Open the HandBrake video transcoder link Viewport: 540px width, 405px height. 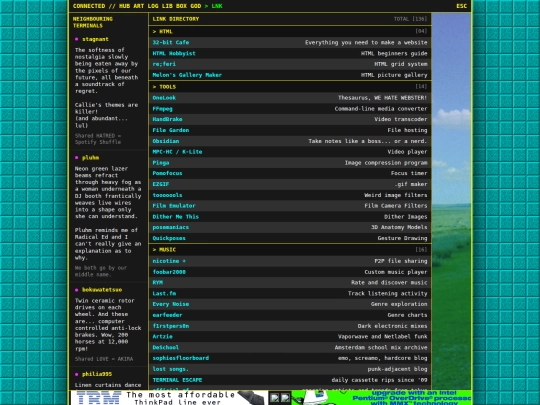(x=167, y=119)
